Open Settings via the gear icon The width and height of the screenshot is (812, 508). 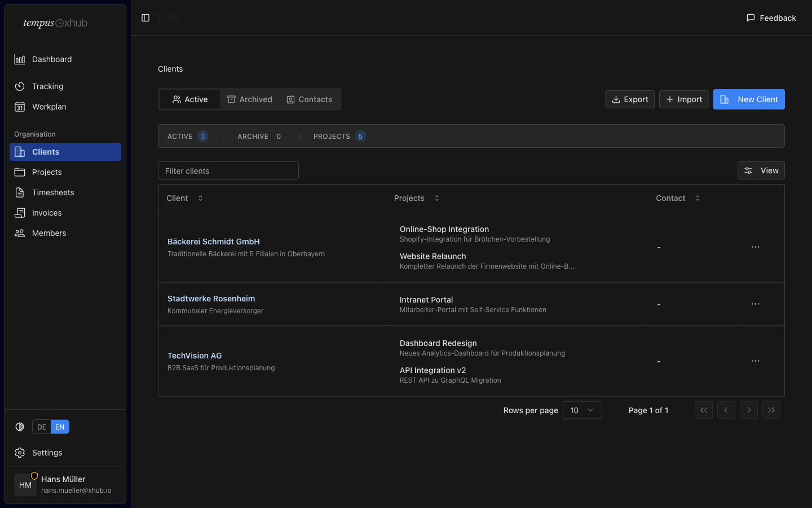(x=20, y=453)
